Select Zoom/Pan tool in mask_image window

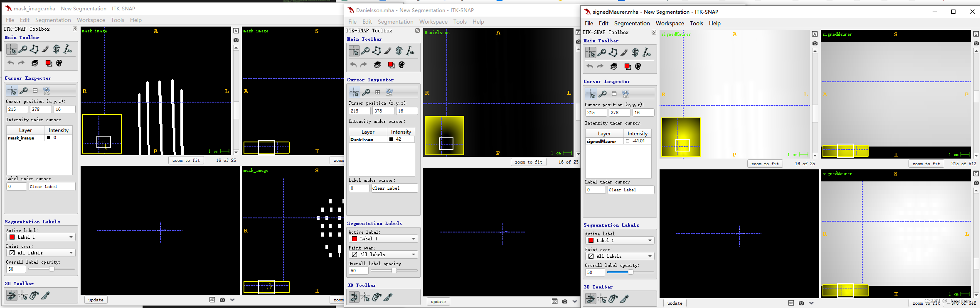[x=23, y=49]
